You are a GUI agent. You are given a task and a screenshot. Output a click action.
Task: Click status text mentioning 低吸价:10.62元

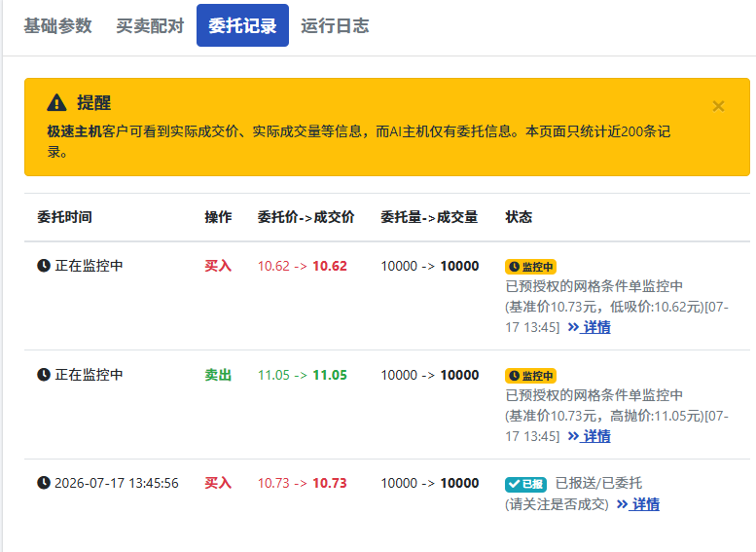point(617,307)
